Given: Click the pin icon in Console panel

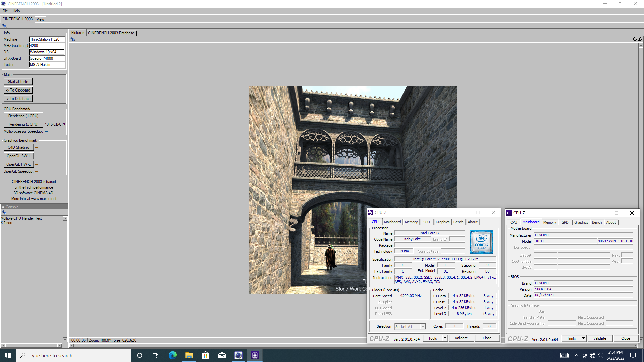Looking at the screenshot, I should click(4, 213).
